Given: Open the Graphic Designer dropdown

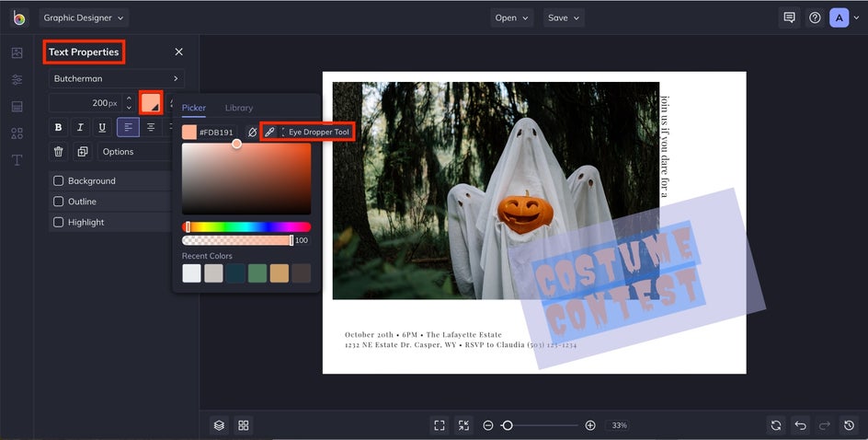Looking at the screenshot, I should coord(84,17).
